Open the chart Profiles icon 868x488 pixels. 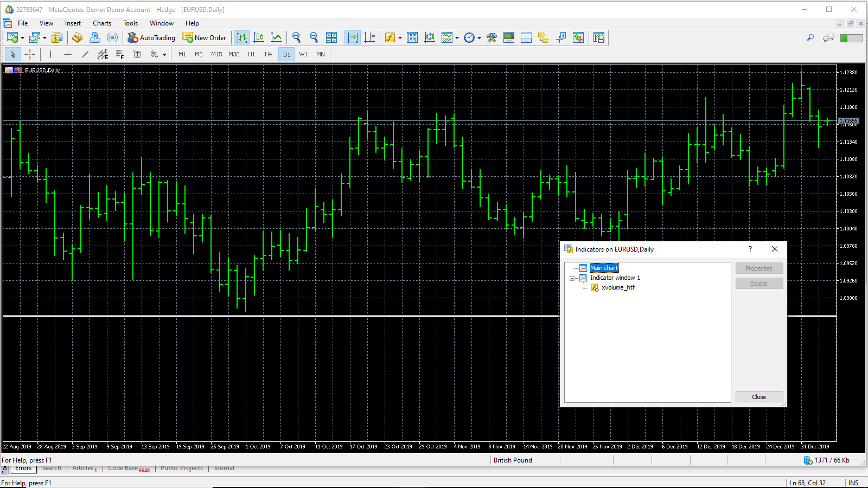coord(34,37)
